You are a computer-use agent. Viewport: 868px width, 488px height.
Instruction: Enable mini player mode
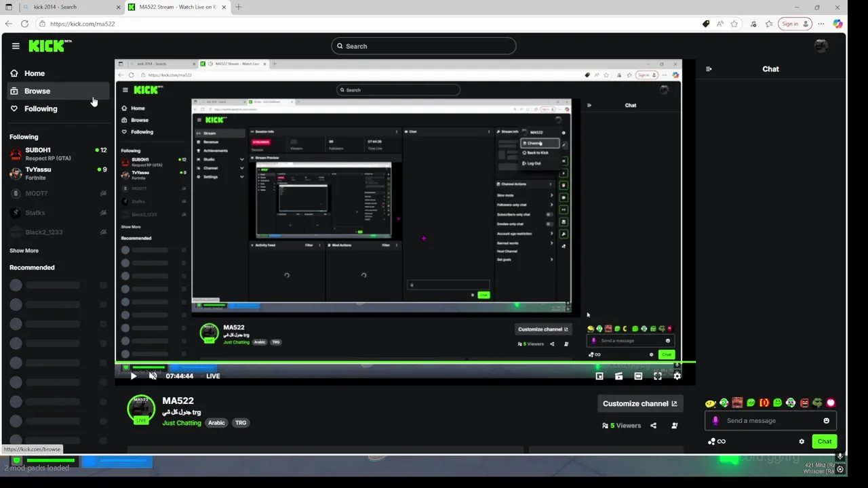(599, 376)
